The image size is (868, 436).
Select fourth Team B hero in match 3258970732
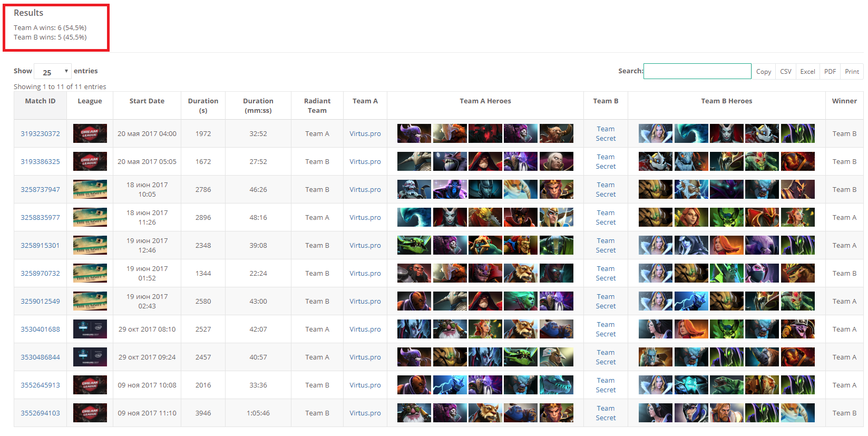[762, 273]
